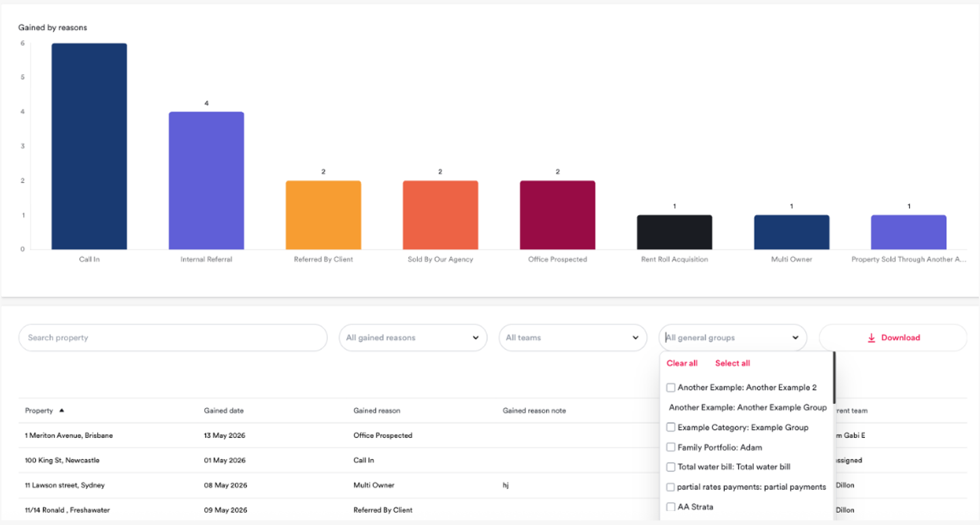Enable the Family Portfolio: Adam checkbox
The width and height of the screenshot is (980, 525).
point(671,447)
